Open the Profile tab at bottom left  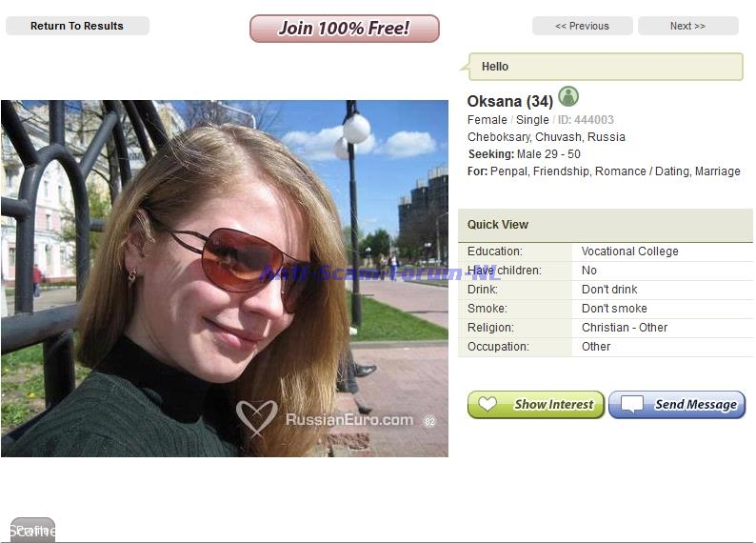[x=32, y=530]
